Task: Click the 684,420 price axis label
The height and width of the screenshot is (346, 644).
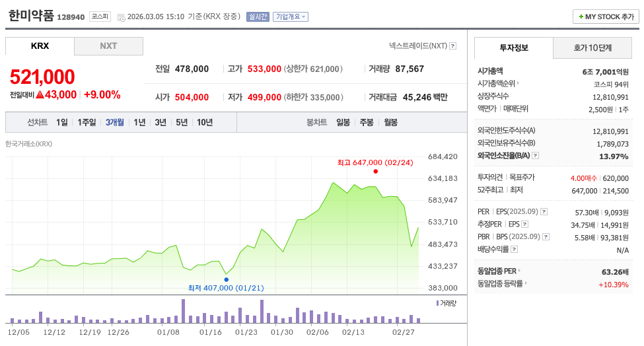Action: pos(443,156)
